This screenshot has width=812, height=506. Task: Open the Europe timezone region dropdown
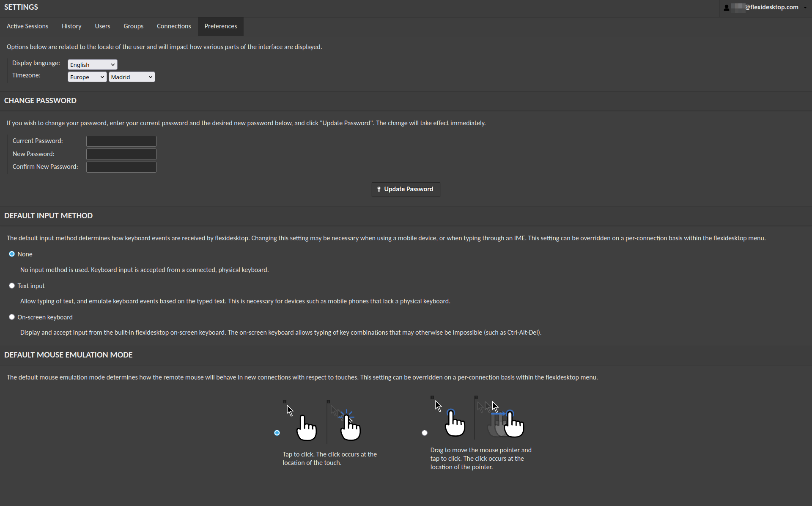pos(87,77)
